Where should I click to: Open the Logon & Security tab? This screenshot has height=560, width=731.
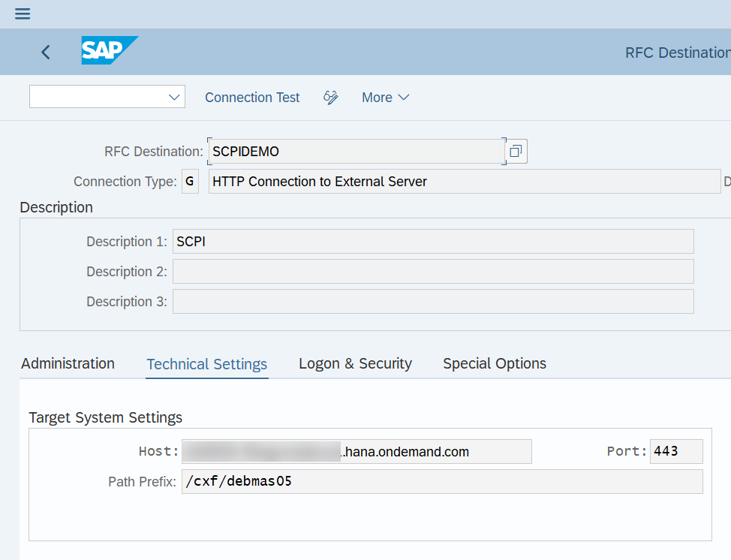(x=355, y=363)
